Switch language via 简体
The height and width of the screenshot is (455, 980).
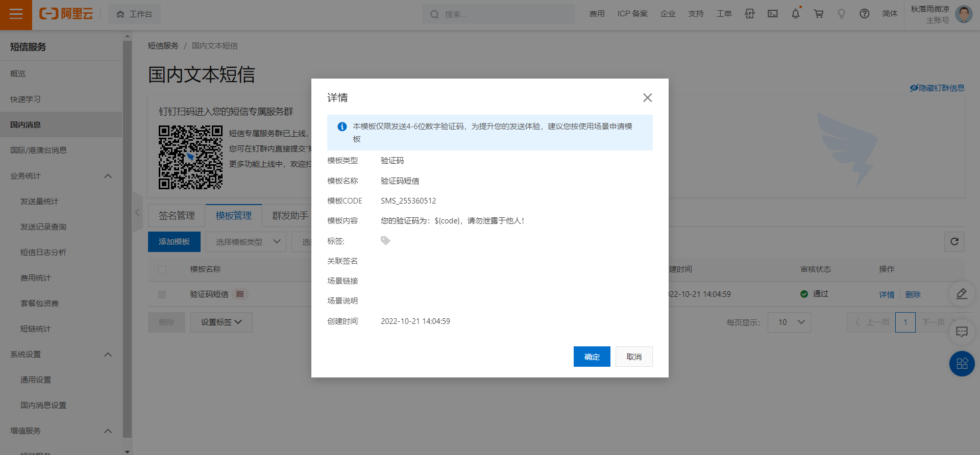pos(890,14)
